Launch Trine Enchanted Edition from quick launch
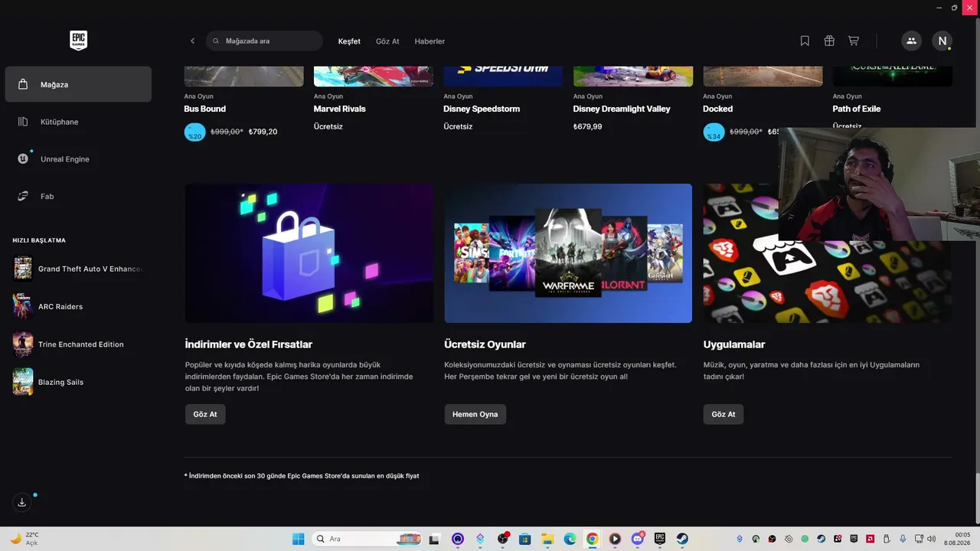980x551 pixels. point(78,344)
